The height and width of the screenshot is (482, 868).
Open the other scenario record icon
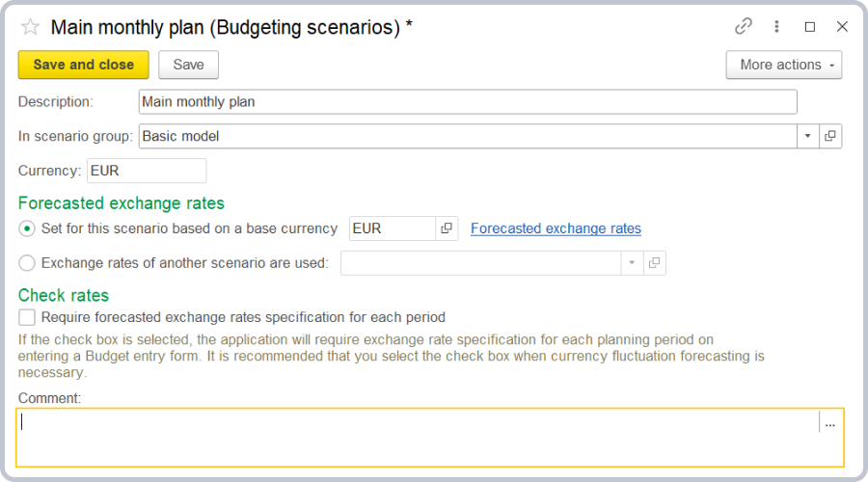[654, 263]
